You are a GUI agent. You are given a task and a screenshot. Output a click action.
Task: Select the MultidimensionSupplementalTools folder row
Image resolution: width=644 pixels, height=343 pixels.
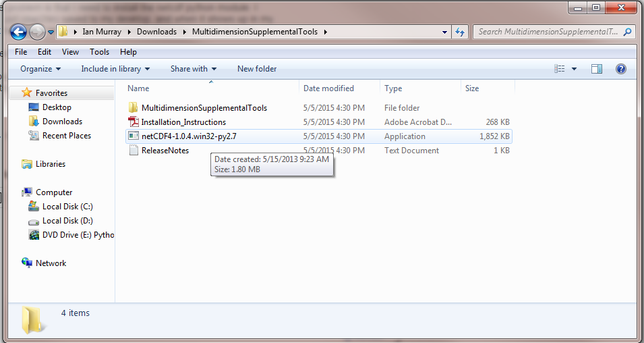click(x=319, y=108)
